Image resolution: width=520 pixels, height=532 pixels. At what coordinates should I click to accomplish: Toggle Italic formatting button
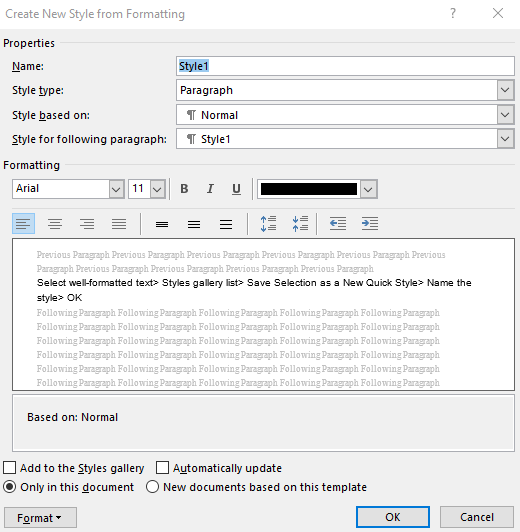tap(210, 189)
